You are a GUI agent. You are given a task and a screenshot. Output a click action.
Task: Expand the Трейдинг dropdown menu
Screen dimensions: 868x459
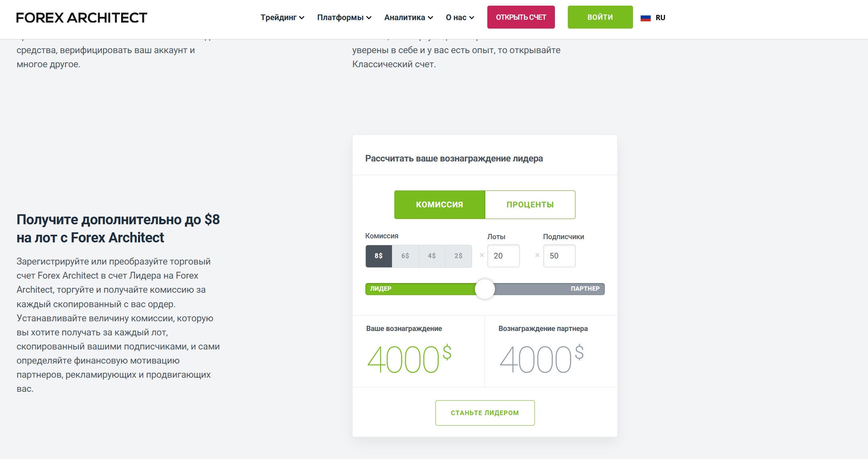click(x=282, y=18)
